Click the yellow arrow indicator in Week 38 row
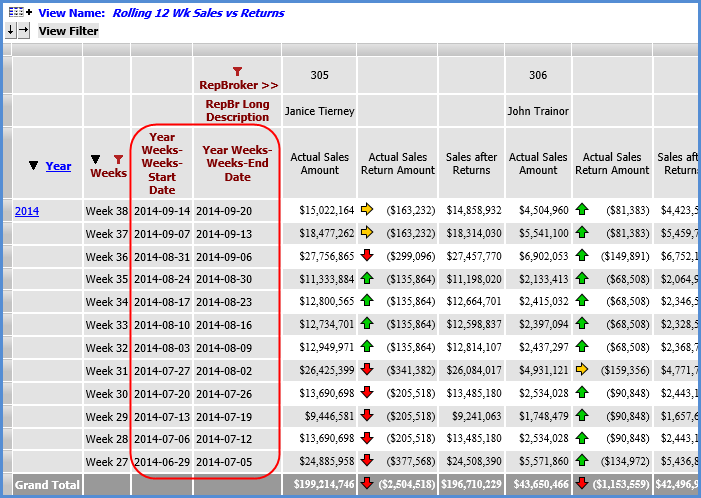The height and width of the screenshot is (498, 701). tap(367, 210)
